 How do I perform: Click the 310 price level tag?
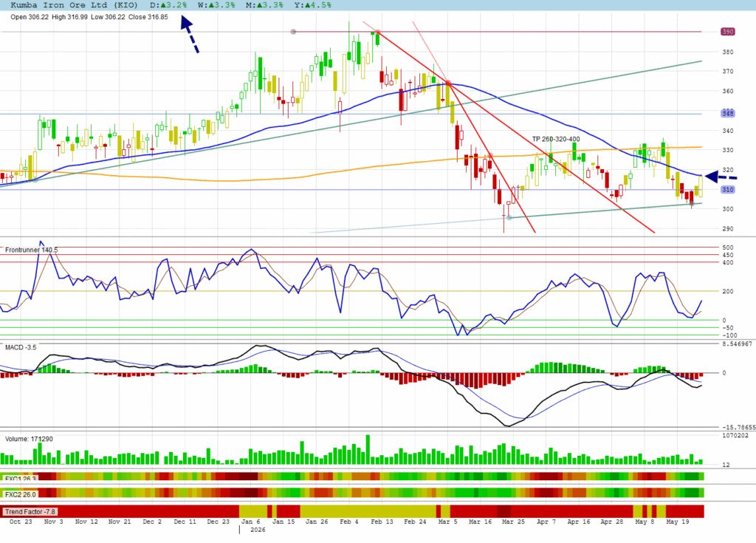pyautogui.click(x=727, y=190)
